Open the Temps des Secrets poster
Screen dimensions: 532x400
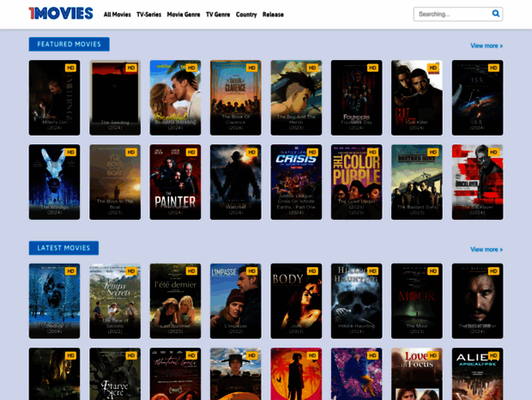[115, 301]
